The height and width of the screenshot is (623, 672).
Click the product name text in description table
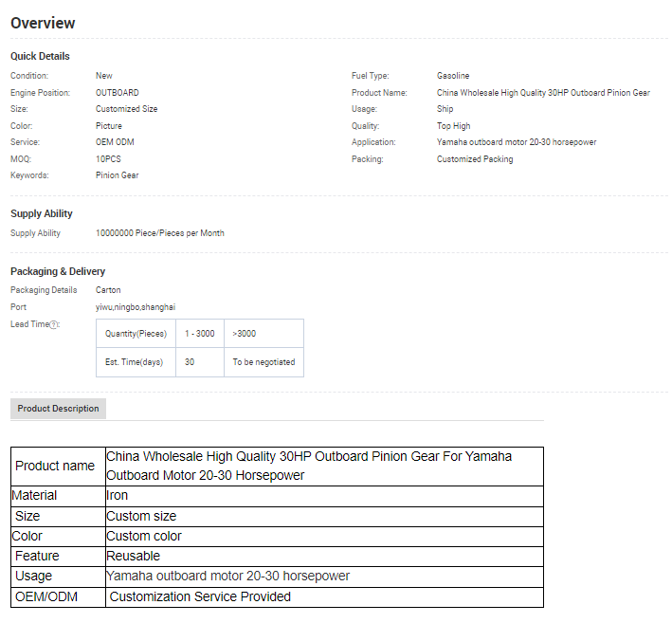click(x=308, y=466)
